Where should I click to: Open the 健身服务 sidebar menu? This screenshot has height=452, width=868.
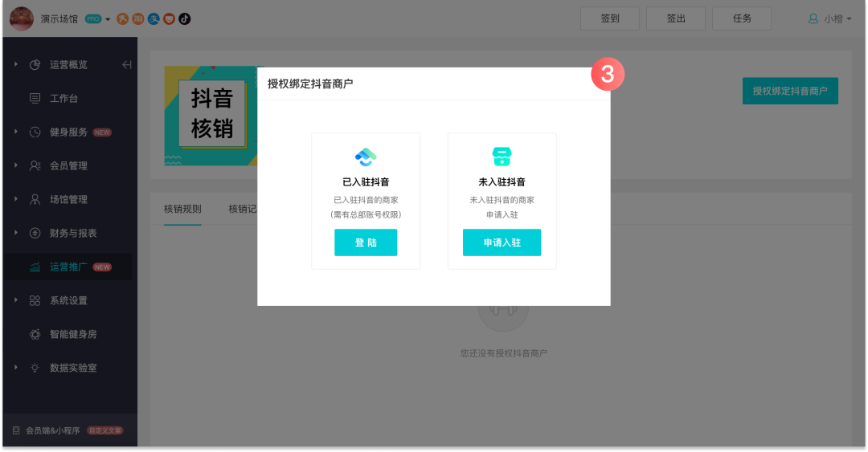point(70,132)
